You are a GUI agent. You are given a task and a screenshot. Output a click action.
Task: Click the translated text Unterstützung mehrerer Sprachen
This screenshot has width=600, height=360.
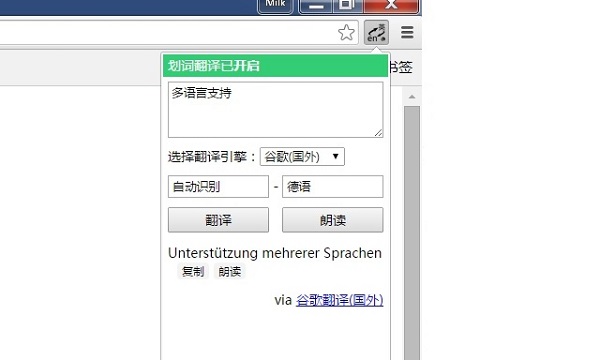coord(275,253)
